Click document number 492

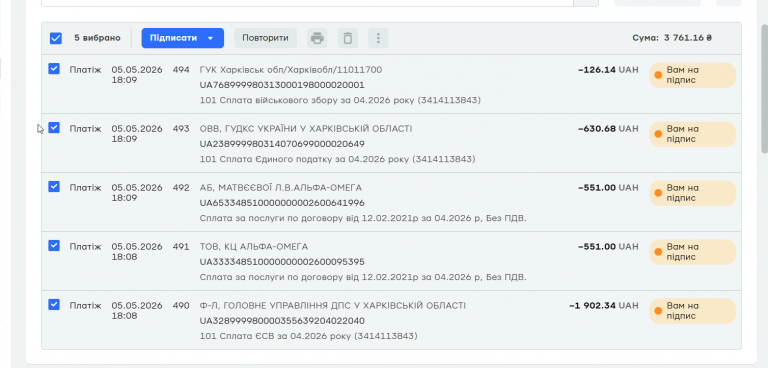click(x=181, y=188)
